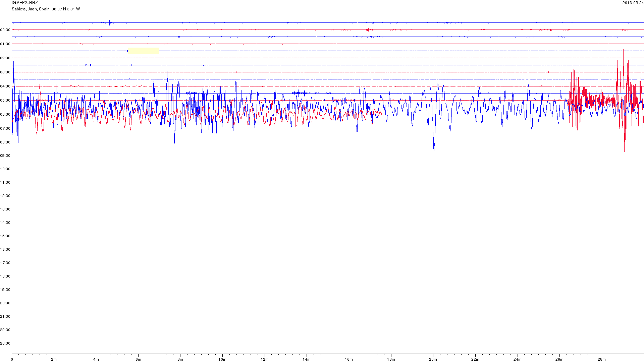The width and height of the screenshot is (644, 362).
Task: Click the 2m axis tick label
Action: [54, 360]
